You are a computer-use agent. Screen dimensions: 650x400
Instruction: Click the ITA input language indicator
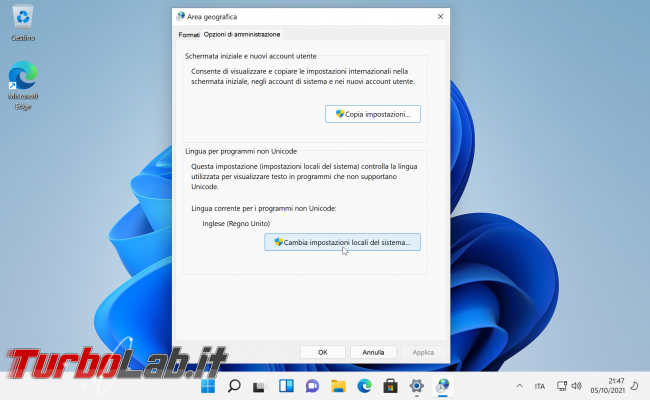point(539,386)
